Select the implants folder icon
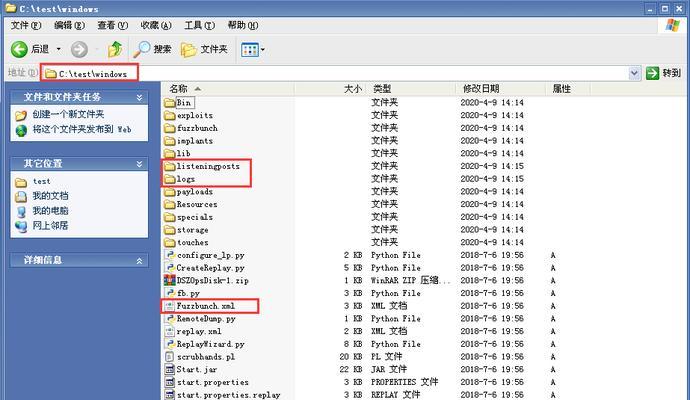690x400 pixels. click(x=169, y=141)
